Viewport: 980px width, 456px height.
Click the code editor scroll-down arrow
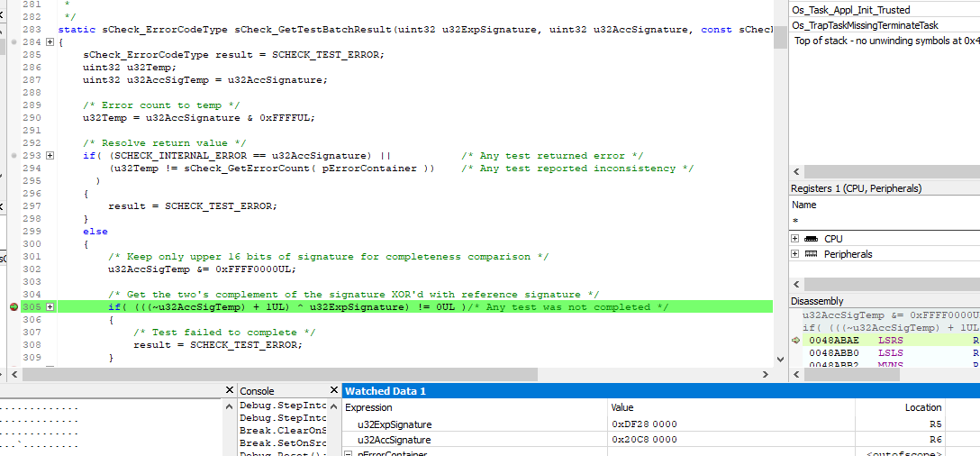(780, 359)
